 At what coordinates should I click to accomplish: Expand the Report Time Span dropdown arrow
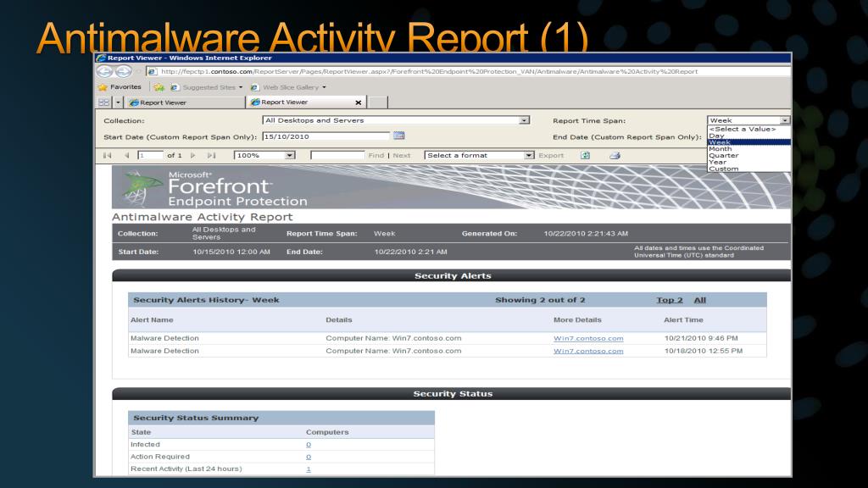(x=785, y=120)
